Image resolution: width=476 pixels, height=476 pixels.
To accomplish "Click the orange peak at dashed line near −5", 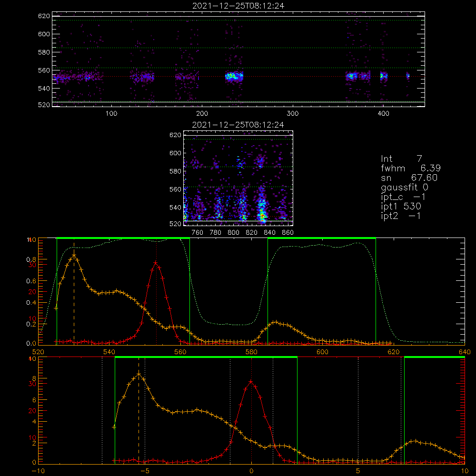I will pyautogui.click(x=139, y=374).
